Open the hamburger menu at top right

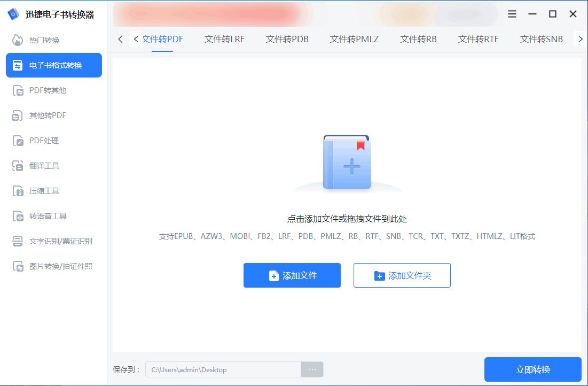[x=512, y=14]
